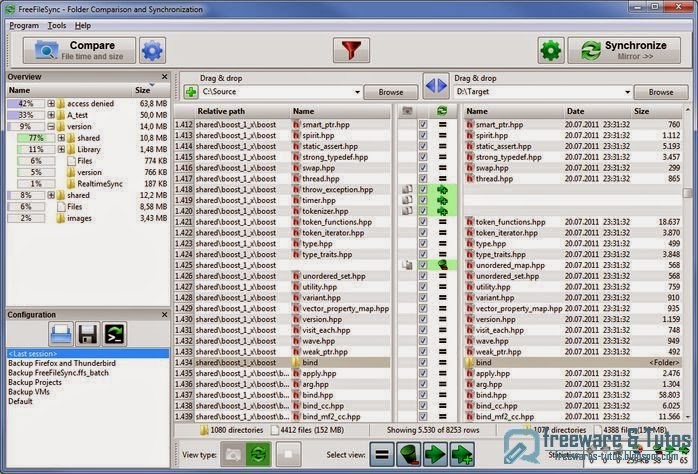Click category icon for throw_exception.hpp row
Image resolution: width=698 pixels, height=474 pixels.
(x=407, y=190)
